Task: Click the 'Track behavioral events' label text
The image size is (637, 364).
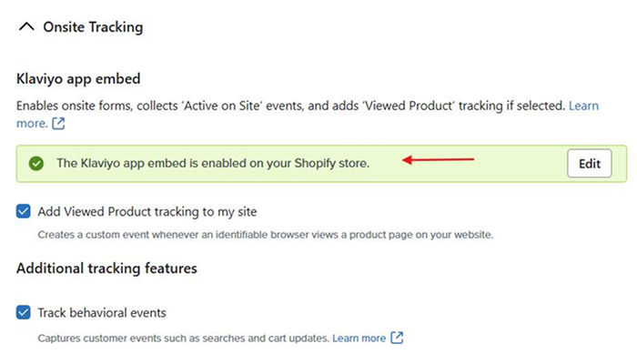Action: pyautogui.click(x=102, y=312)
